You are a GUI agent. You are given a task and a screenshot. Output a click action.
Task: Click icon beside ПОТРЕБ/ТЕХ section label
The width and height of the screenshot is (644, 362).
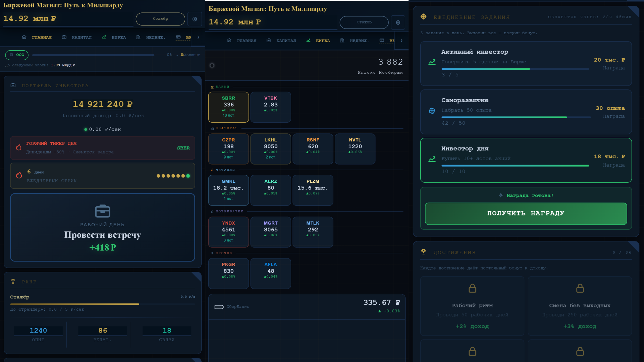(x=212, y=212)
